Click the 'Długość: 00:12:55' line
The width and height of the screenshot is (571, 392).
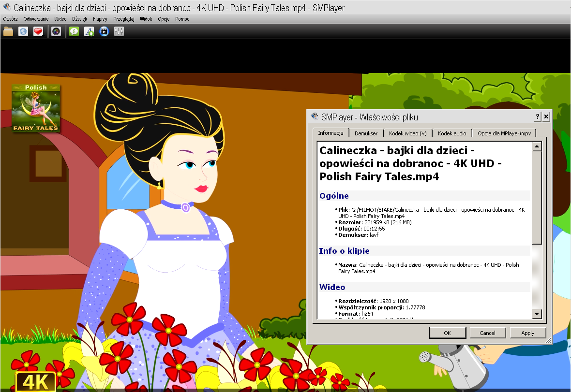[x=361, y=229]
